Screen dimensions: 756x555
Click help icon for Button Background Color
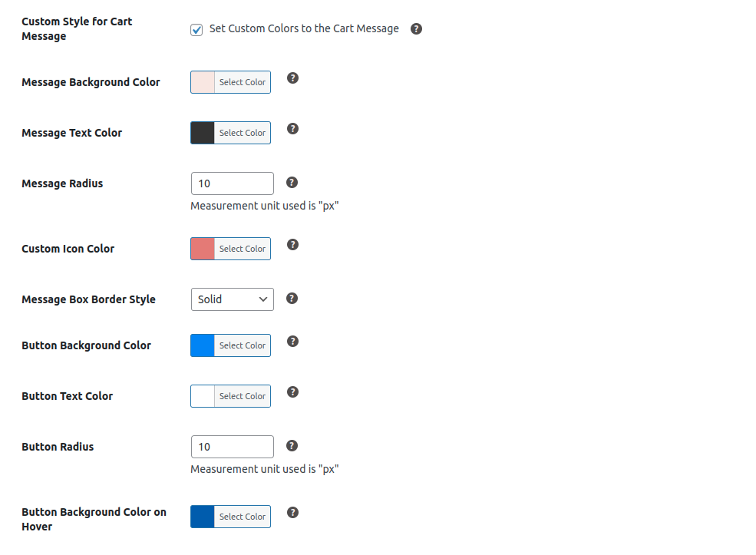(292, 342)
